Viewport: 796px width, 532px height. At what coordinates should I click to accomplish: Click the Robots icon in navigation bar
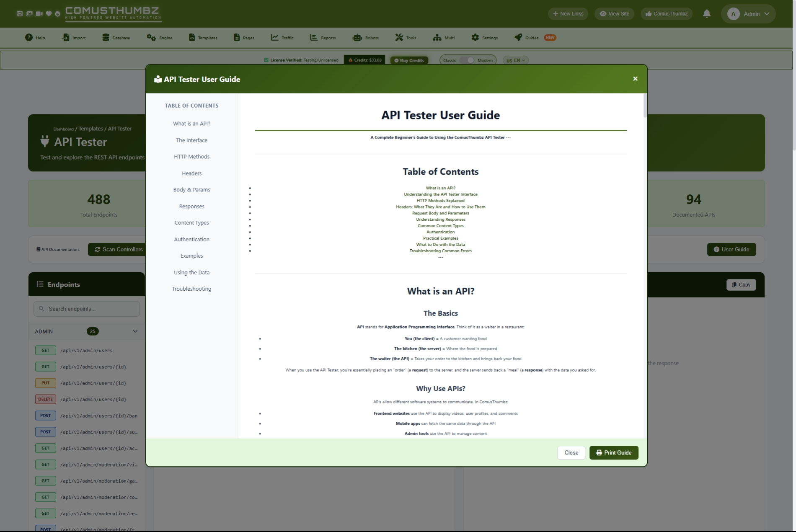tap(357, 38)
